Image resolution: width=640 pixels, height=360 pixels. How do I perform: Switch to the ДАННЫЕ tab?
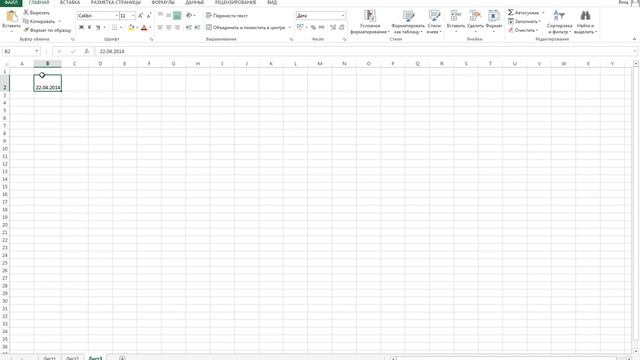pos(195,2)
